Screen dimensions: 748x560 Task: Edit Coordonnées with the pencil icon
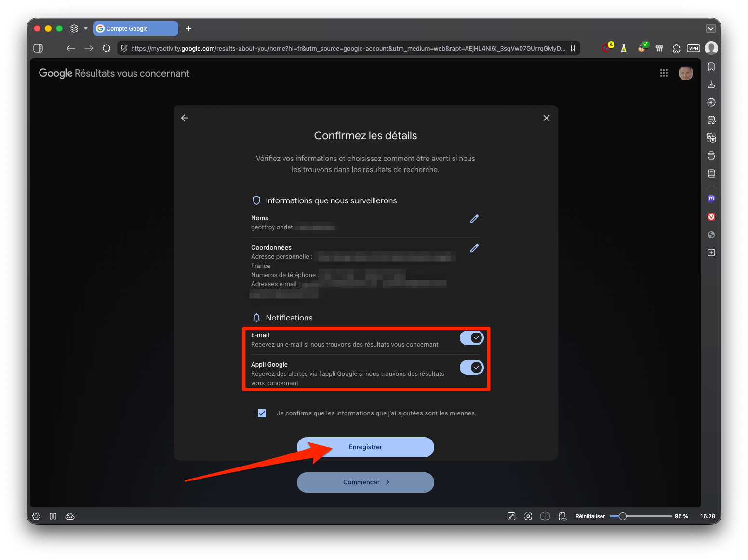[474, 248]
